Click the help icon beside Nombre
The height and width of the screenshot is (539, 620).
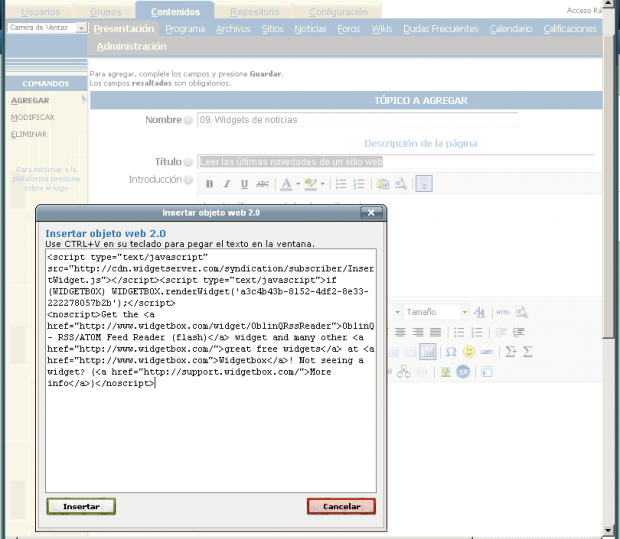pos(188,120)
